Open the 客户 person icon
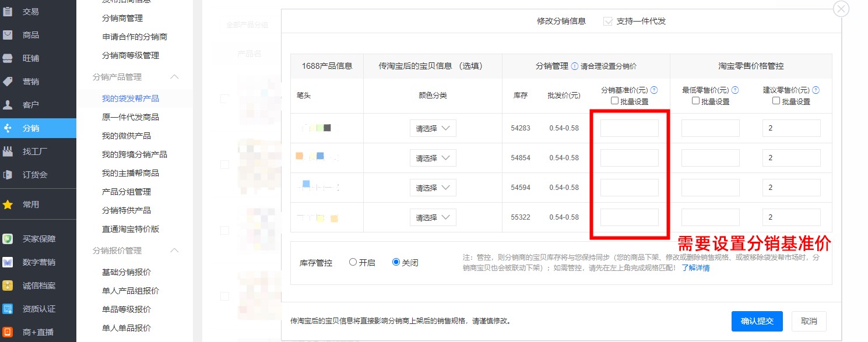The image size is (868, 342). coord(8,105)
